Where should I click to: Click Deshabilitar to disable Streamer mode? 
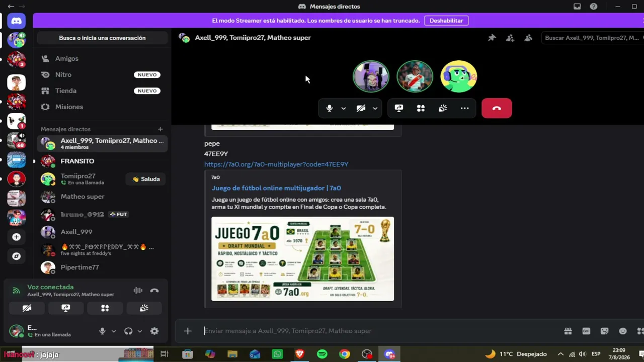446,21
